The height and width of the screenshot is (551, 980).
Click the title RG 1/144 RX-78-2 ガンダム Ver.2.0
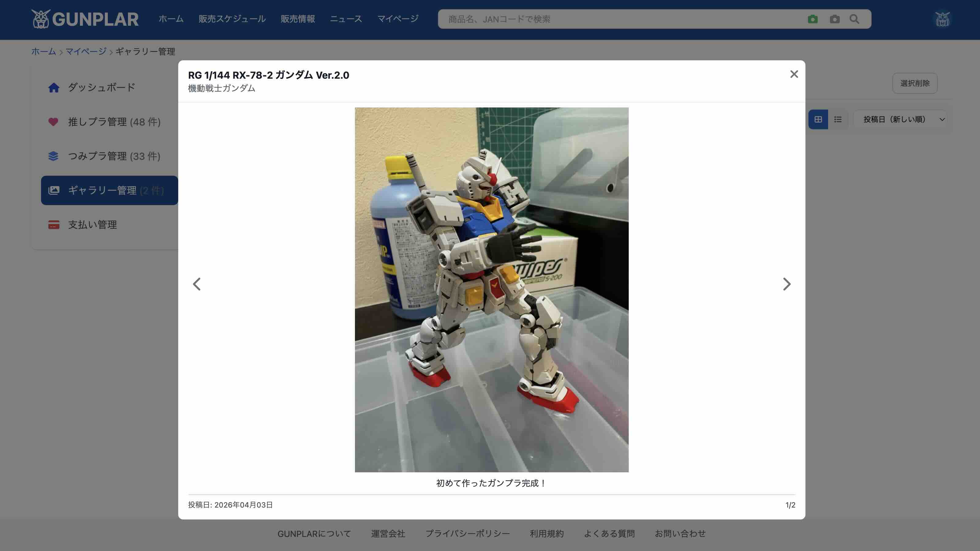269,75
